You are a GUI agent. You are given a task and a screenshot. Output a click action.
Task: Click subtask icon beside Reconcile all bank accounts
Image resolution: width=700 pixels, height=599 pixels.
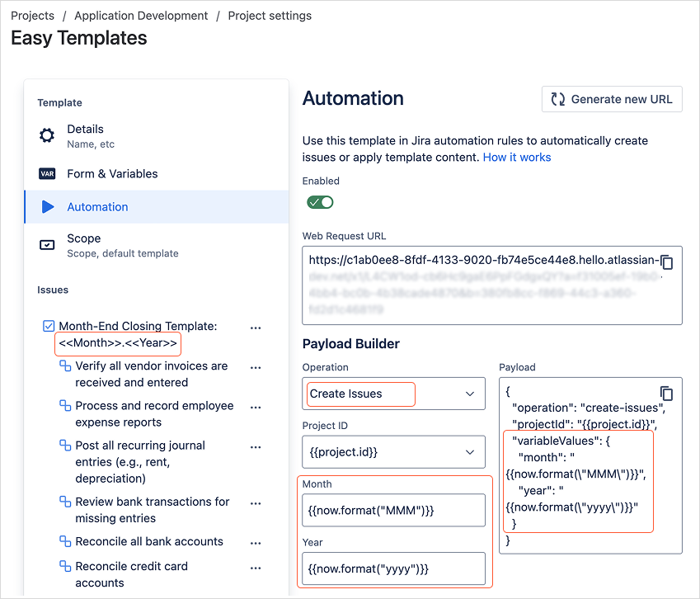click(x=65, y=542)
